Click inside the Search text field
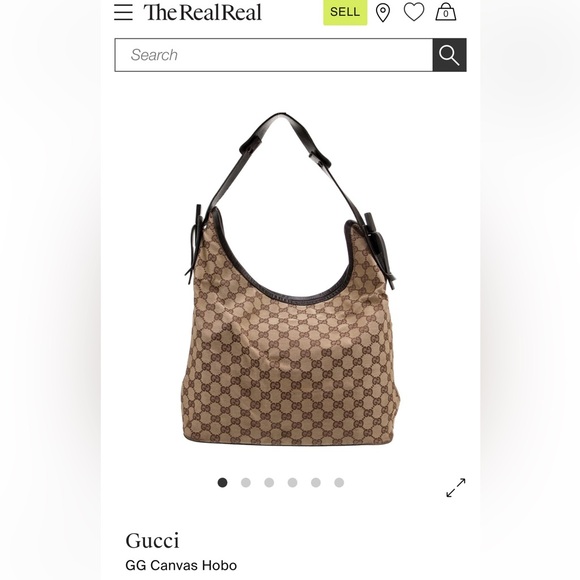The image size is (580, 580). click(x=274, y=55)
